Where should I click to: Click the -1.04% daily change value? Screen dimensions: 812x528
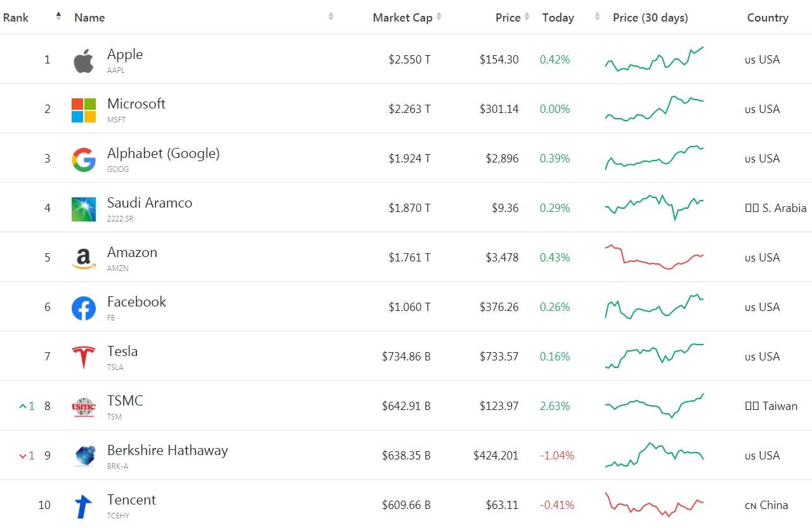coord(557,456)
